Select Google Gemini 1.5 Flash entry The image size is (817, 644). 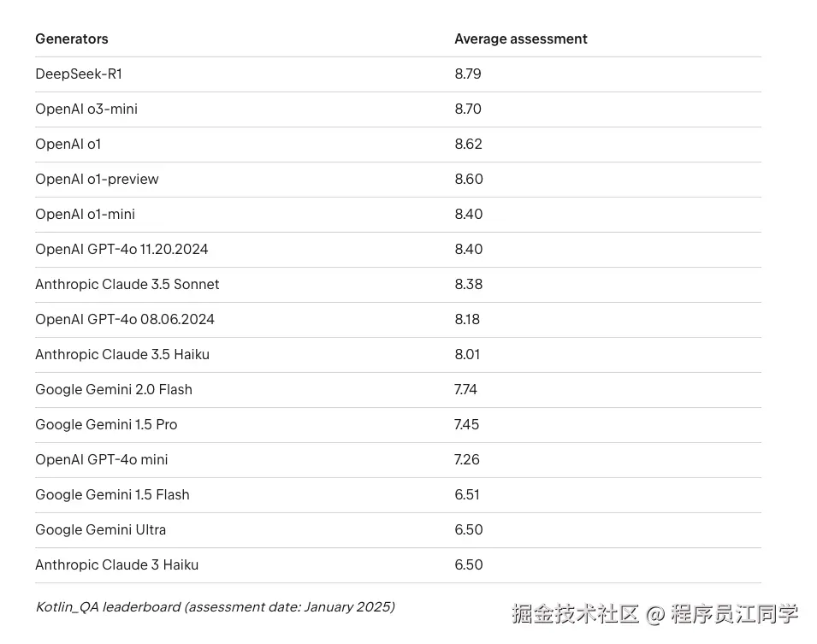point(113,495)
